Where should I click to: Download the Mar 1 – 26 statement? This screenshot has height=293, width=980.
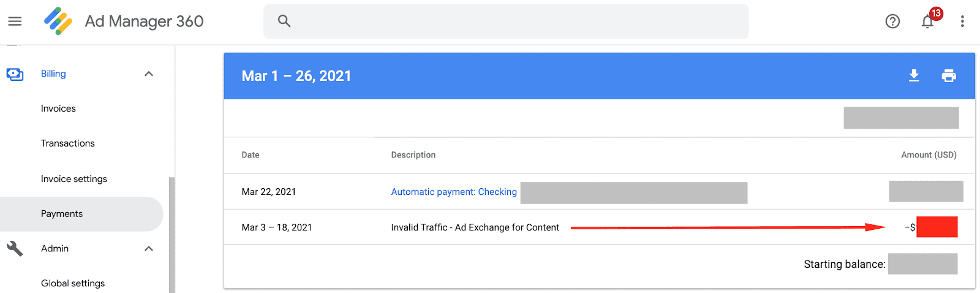(x=914, y=75)
